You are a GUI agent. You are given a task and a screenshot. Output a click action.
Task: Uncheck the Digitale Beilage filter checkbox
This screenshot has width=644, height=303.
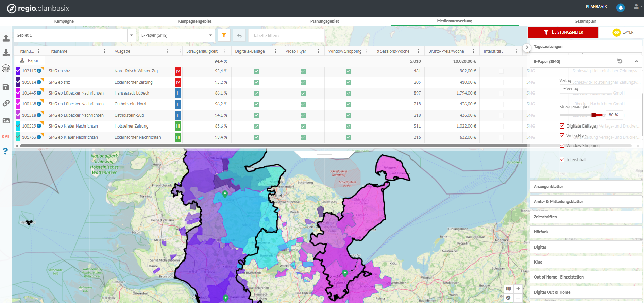tap(562, 126)
